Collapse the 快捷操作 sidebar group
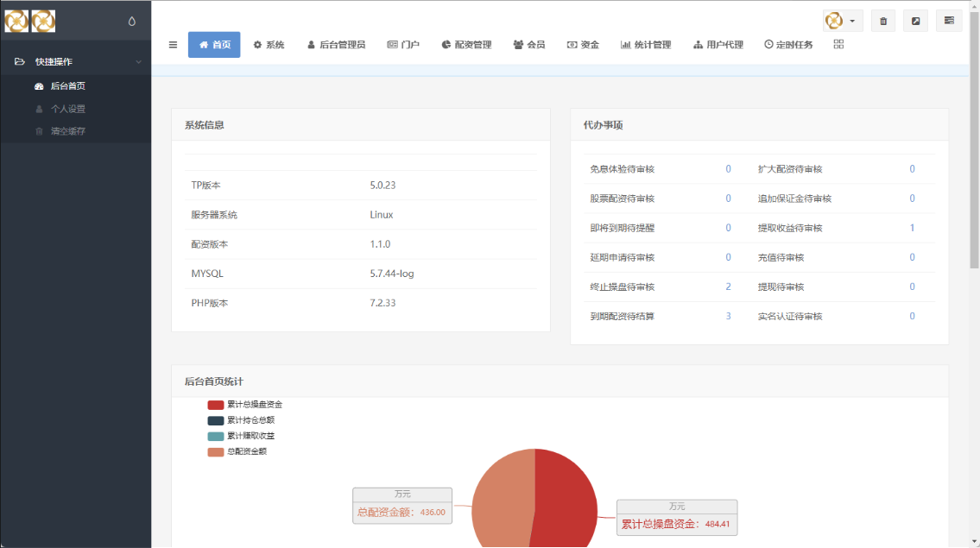This screenshot has width=980, height=548. [76, 62]
